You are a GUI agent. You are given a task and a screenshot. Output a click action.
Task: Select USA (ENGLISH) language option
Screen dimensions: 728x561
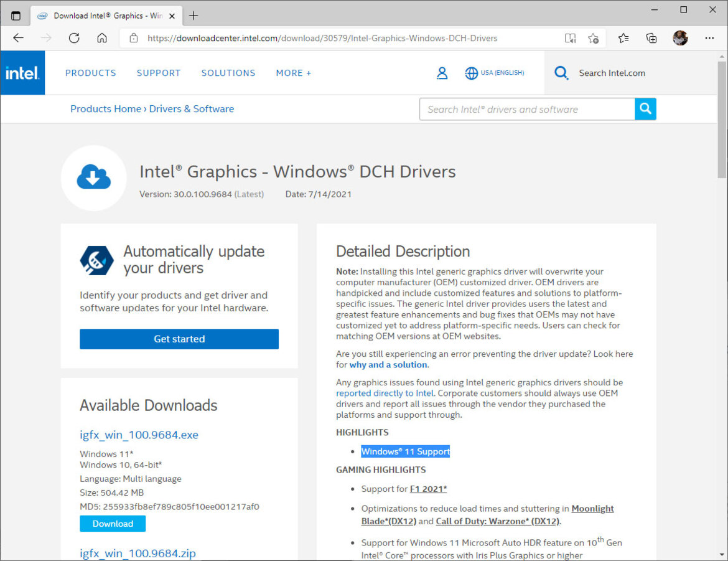click(x=502, y=72)
